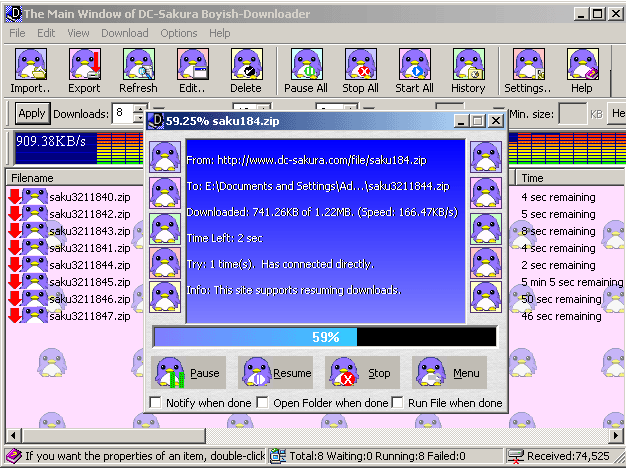The height and width of the screenshot is (469, 626).
Task: Click the Min. size input field
Action: pos(573,114)
